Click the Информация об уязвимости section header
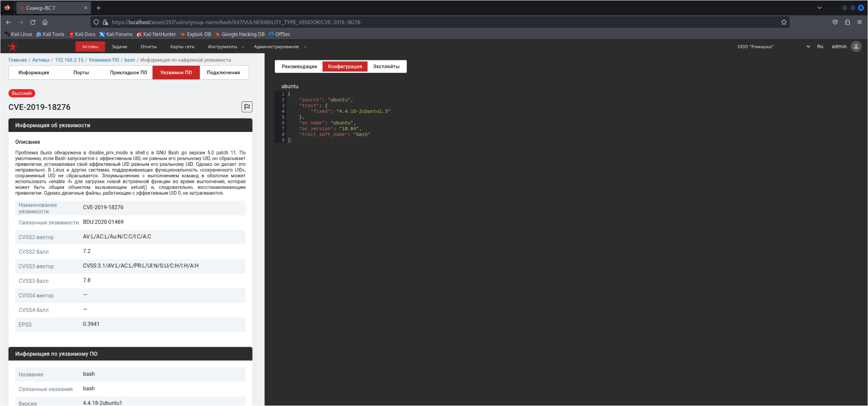Viewport: 868px width, 406px height. [131, 125]
